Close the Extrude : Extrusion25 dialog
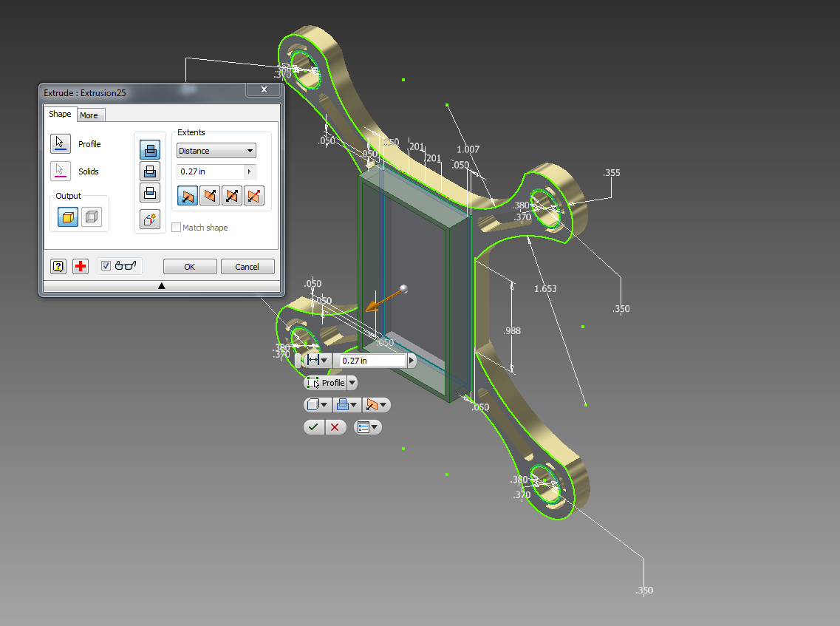The height and width of the screenshot is (626, 840). (x=264, y=90)
